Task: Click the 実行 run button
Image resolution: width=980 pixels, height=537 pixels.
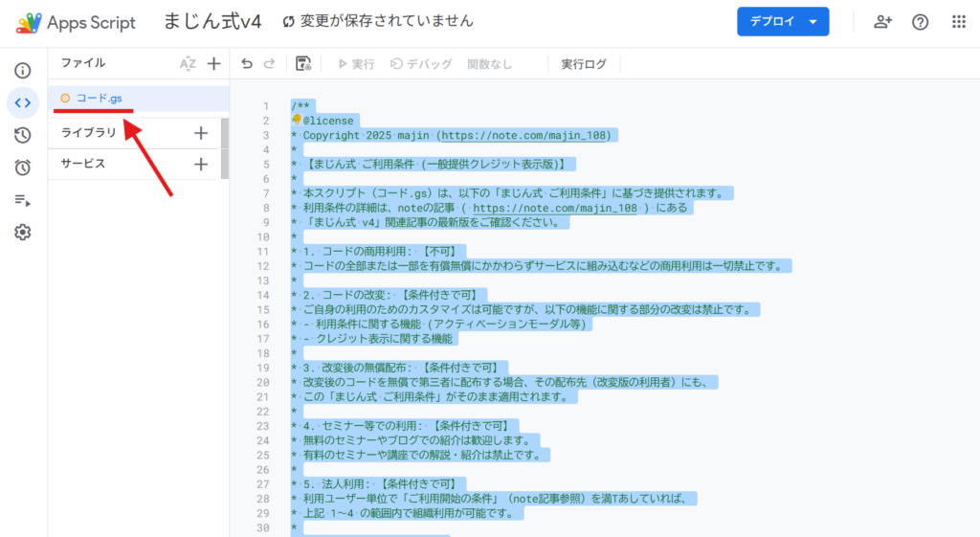Action: tap(355, 64)
